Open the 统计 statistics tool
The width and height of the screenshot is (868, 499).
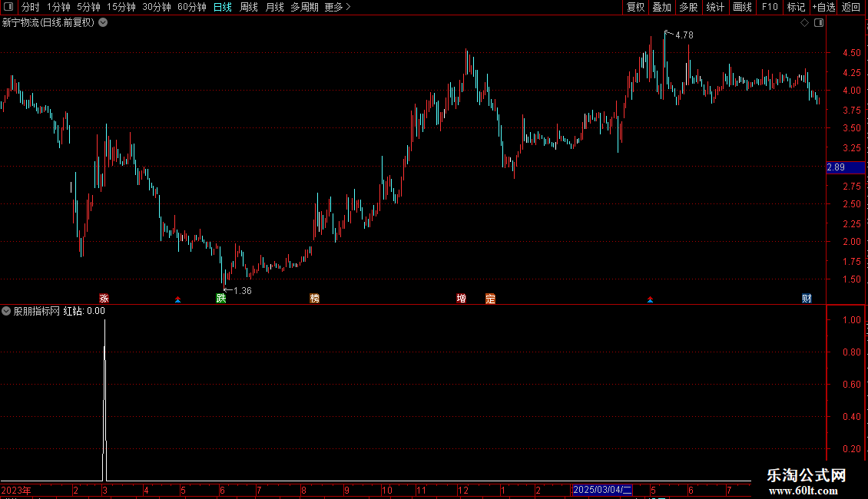coord(714,7)
